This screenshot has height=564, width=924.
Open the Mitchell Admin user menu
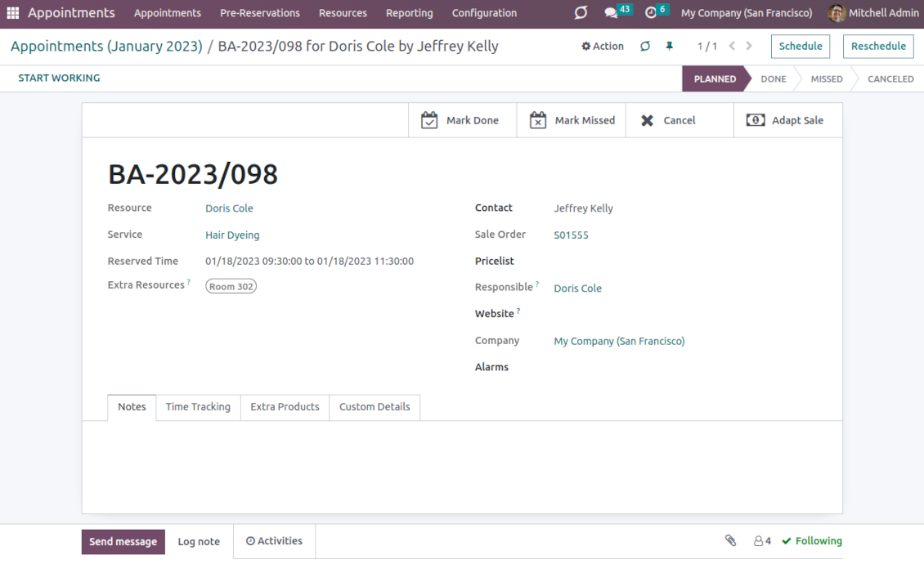click(873, 13)
